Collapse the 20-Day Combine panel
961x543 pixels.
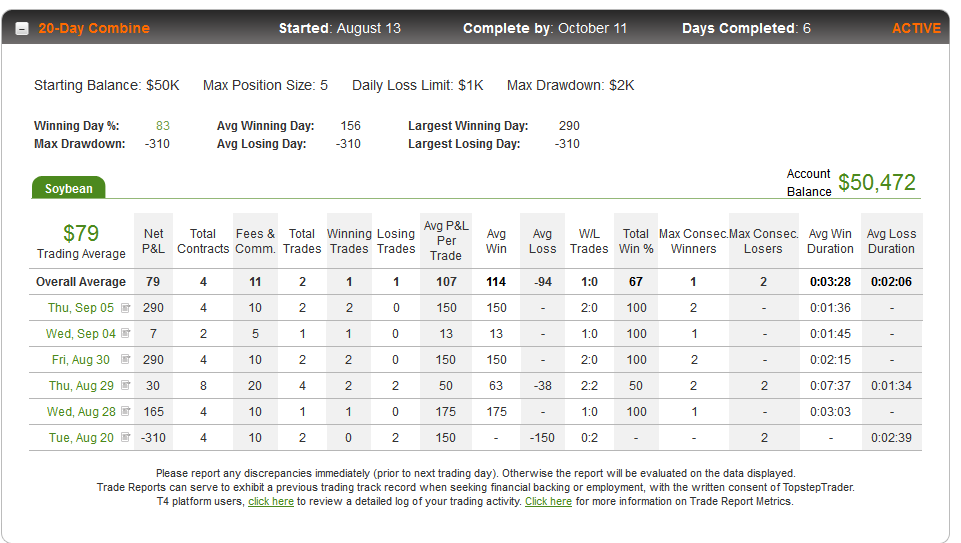coord(22,29)
